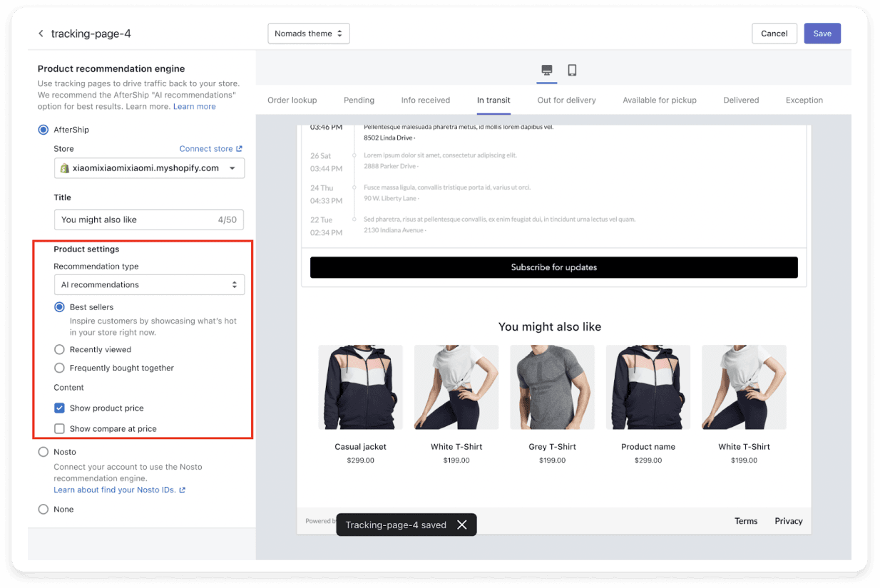The width and height of the screenshot is (880, 588).
Task: Click inside the Title input field
Action: [x=128, y=220]
